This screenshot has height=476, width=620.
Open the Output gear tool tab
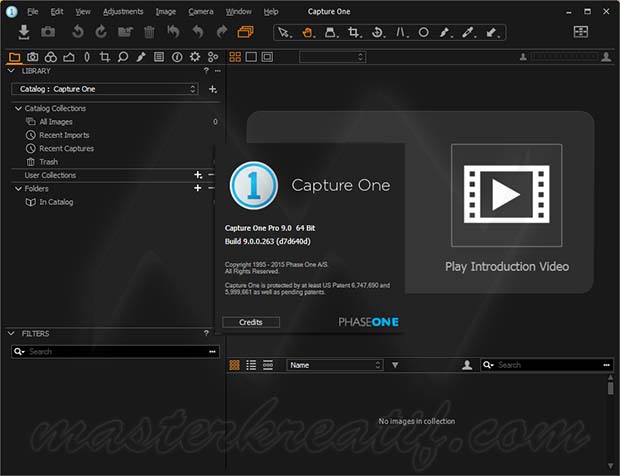pyautogui.click(x=195, y=57)
